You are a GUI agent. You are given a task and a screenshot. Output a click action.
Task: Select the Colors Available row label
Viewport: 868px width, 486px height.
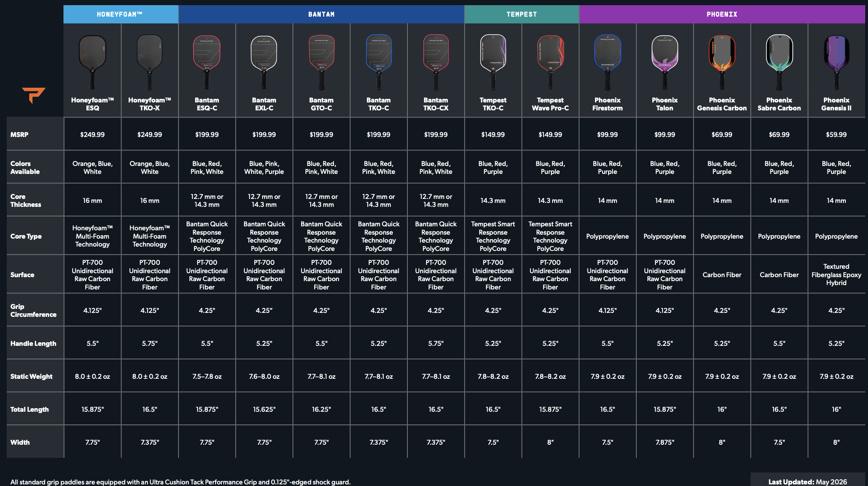(25, 168)
